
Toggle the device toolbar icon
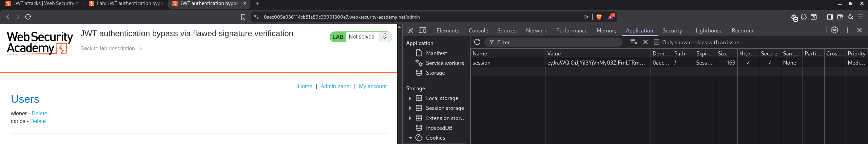click(422, 30)
